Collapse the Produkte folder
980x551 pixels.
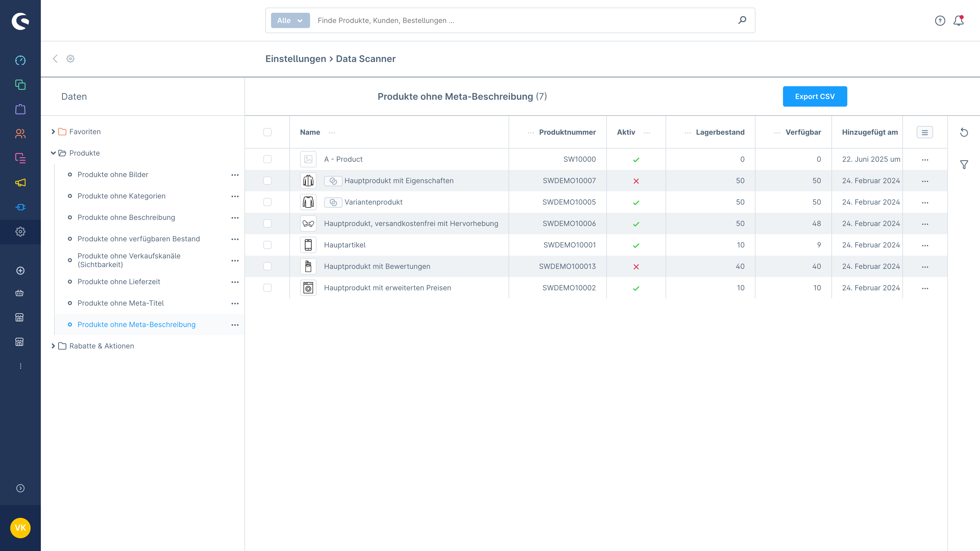click(x=53, y=153)
